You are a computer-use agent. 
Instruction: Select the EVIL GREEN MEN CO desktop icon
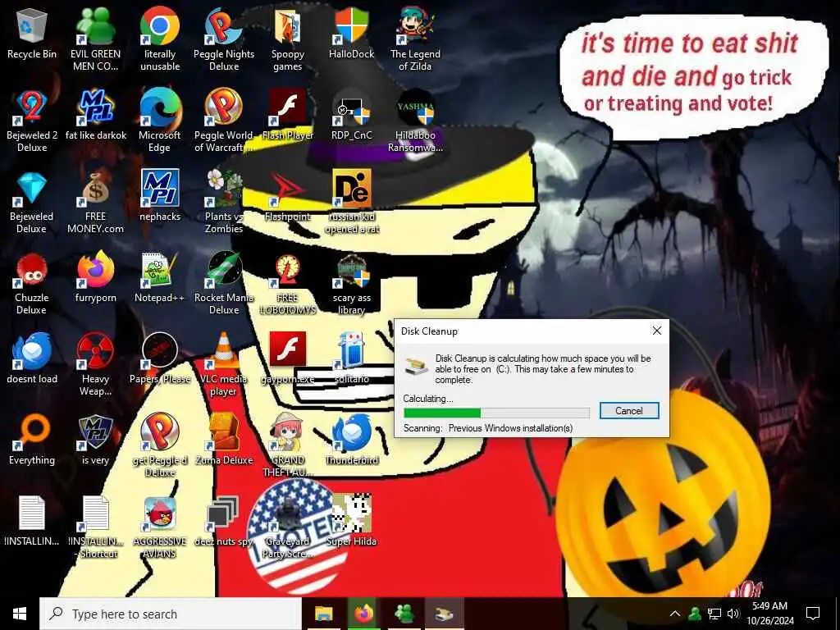[95, 27]
